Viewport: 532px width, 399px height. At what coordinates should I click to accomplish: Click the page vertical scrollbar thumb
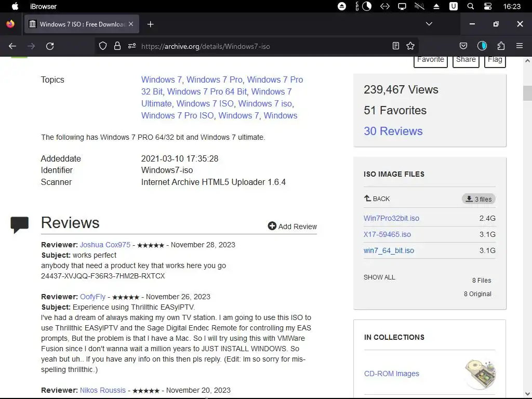pyautogui.click(x=527, y=94)
